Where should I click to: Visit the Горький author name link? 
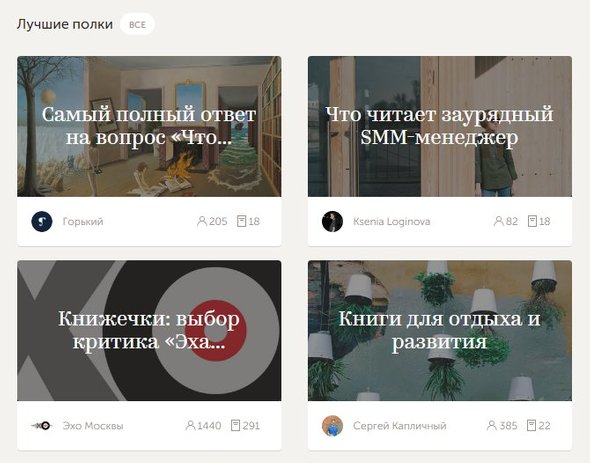click(x=83, y=221)
